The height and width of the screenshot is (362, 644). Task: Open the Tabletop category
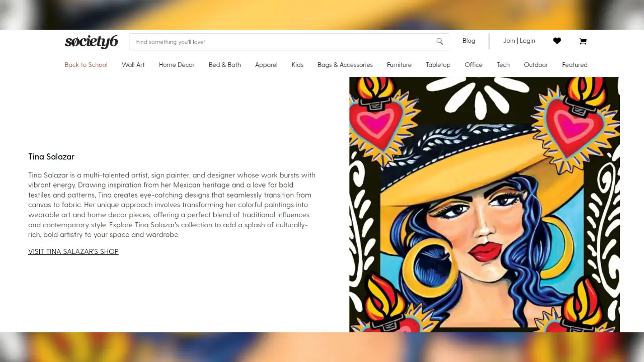[x=438, y=65]
